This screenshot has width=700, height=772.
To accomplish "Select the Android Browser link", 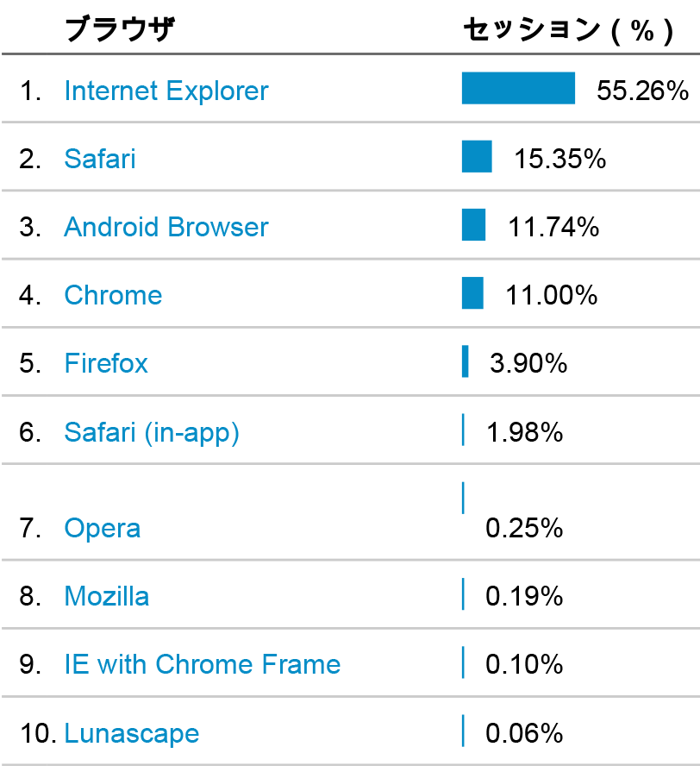I will click(166, 227).
